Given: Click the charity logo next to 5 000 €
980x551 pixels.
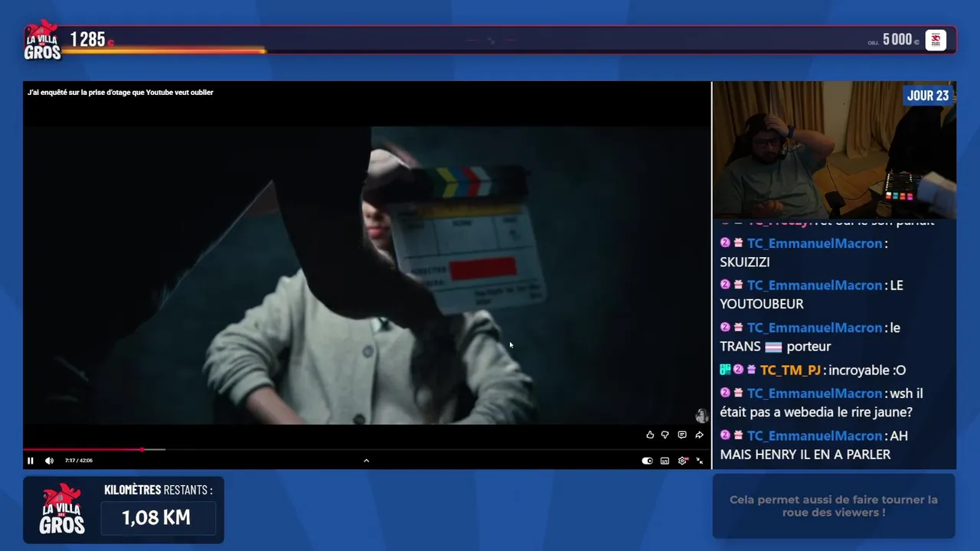Looking at the screenshot, I should click(936, 40).
